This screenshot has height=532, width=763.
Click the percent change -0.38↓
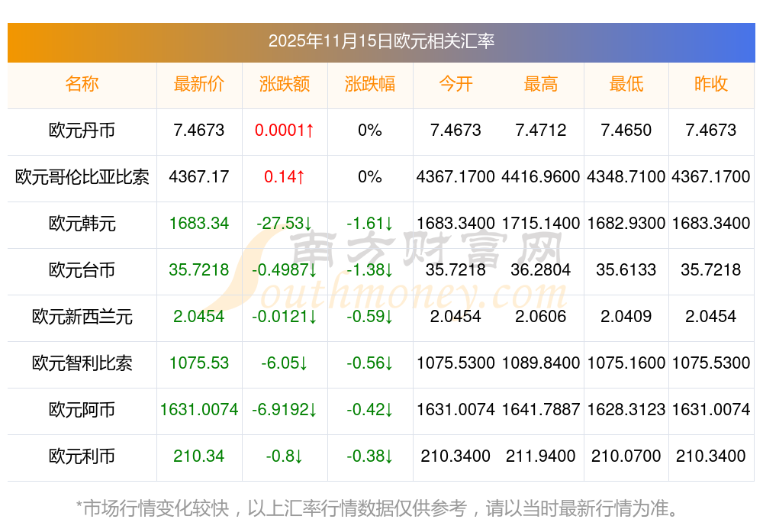point(370,456)
